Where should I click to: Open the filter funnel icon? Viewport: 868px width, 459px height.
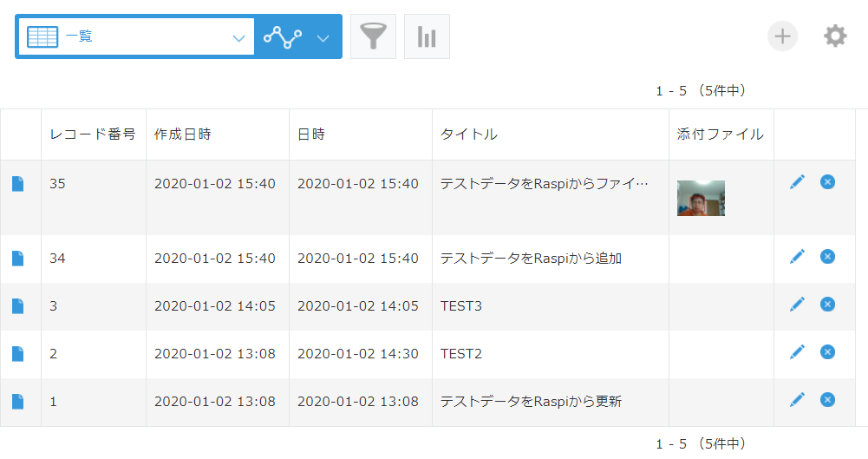pyautogui.click(x=373, y=36)
